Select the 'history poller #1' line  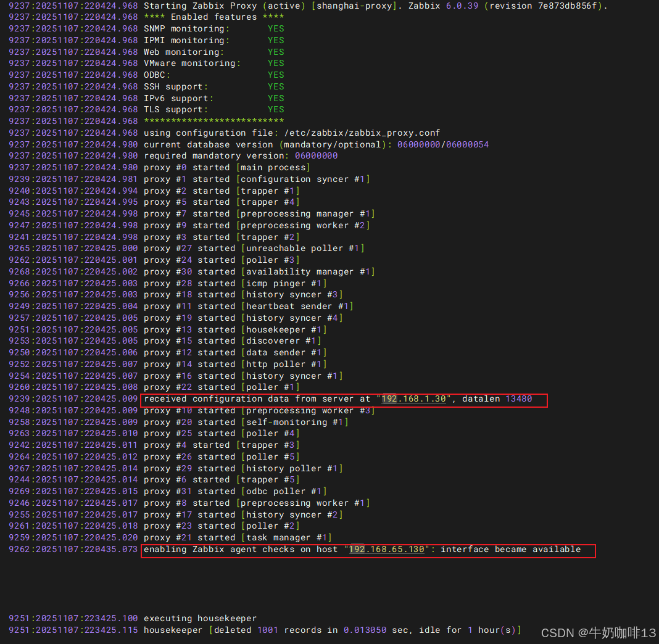tap(176, 468)
